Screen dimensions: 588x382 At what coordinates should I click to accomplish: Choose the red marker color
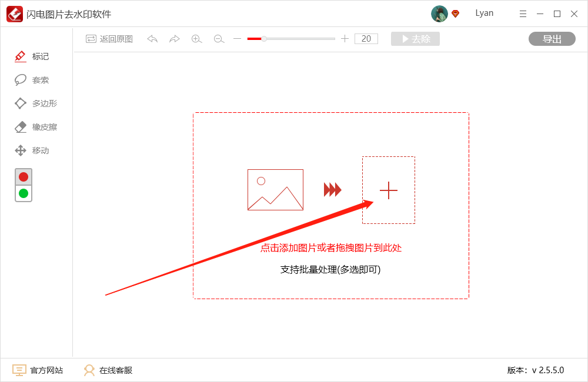pyautogui.click(x=24, y=177)
